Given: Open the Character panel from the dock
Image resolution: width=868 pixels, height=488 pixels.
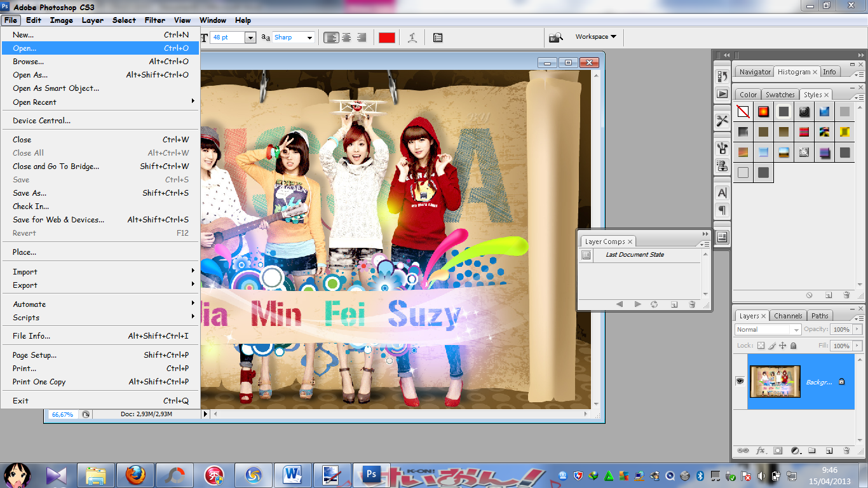Looking at the screenshot, I should point(722,193).
